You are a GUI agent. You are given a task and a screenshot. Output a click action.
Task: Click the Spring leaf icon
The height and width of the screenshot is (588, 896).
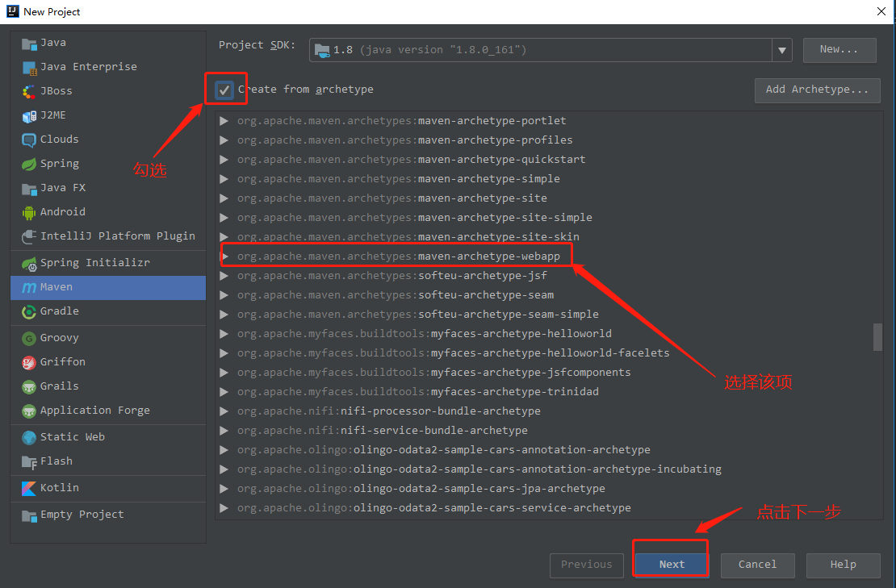point(28,164)
